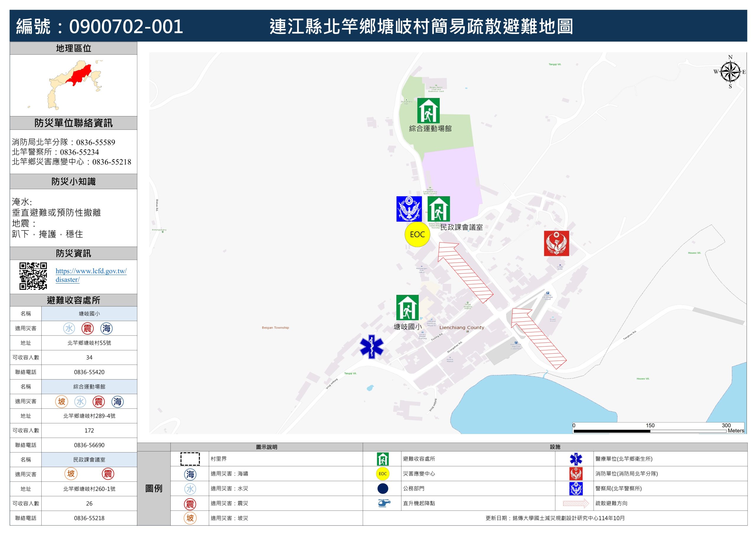Viewport: 756px width, 535px height.
Task: Click the dashed village boundary legend symbol
Action: click(x=190, y=458)
